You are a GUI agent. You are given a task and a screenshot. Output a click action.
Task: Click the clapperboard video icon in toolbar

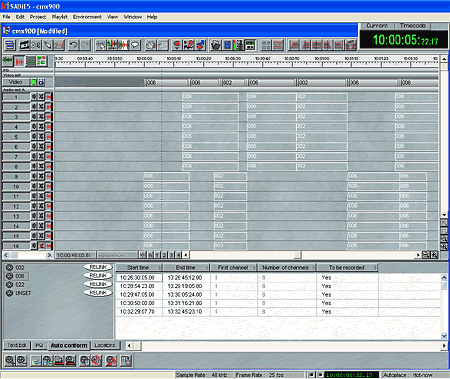tap(23, 45)
